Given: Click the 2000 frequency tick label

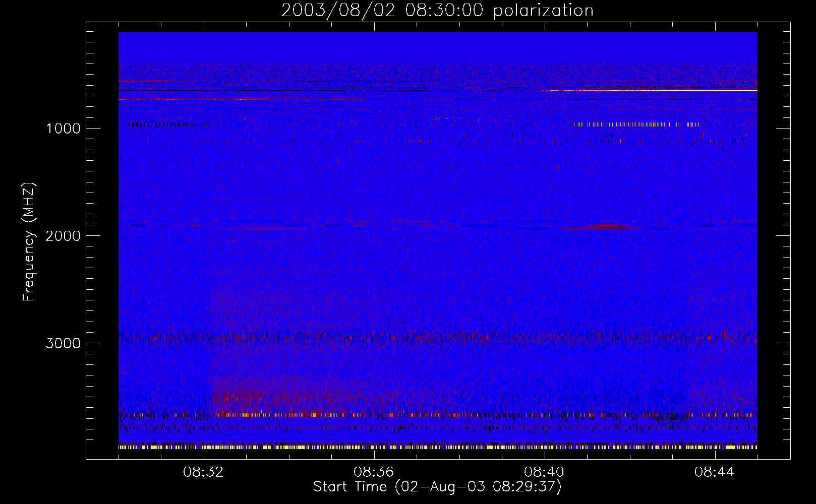Looking at the screenshot, I should 63,236.
